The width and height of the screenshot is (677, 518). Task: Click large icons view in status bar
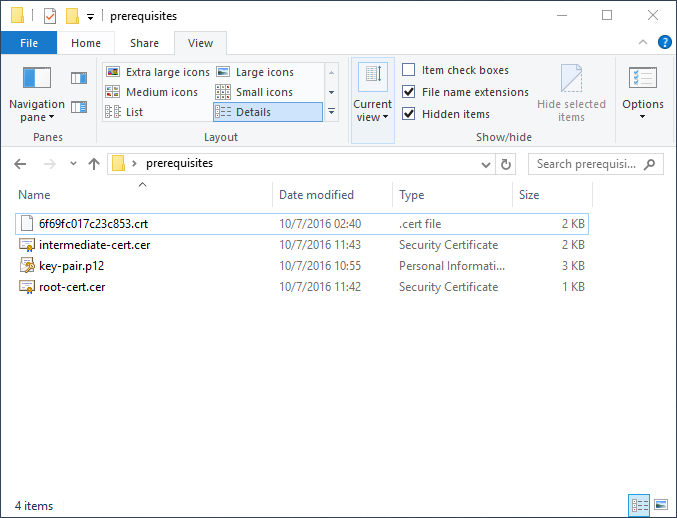(659, 505)
